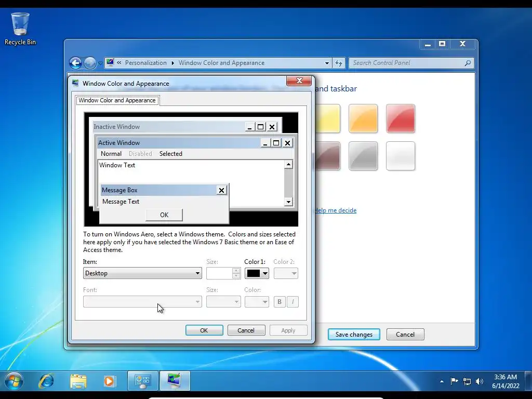Click the Control Panel address bar icon
This screenshot has height=399, width=532.
(110, 62)
